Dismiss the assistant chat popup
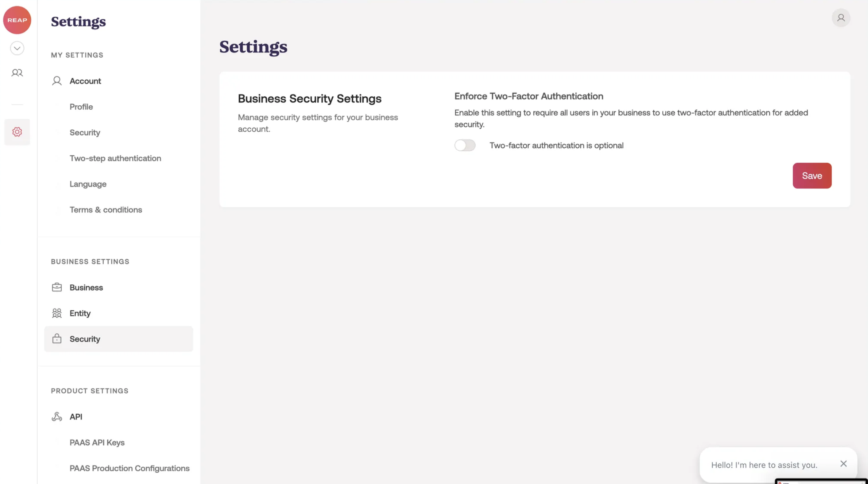Image resolution: width=868 pixels, height=484 pixels. coord(843,464)
